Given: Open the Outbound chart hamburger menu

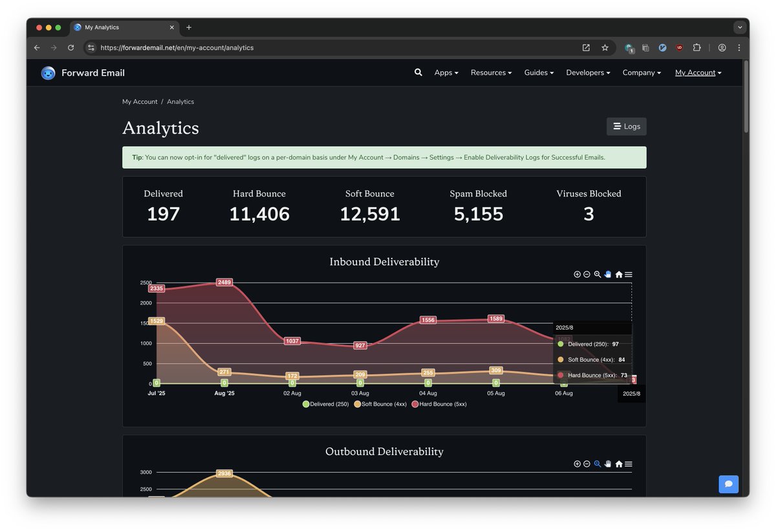Looking at the screenshot, I should (x=629, y=464).
